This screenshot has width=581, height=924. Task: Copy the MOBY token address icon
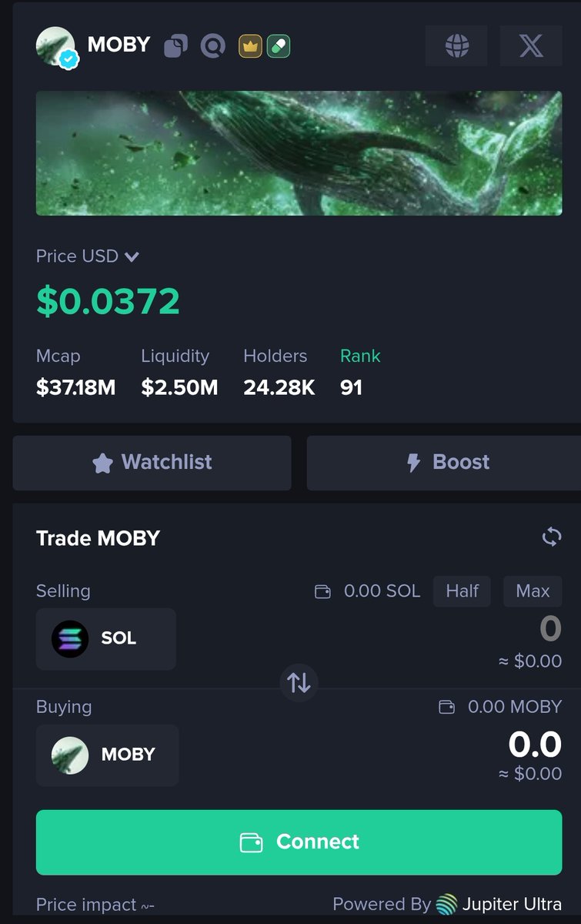(x=175, y=46)
